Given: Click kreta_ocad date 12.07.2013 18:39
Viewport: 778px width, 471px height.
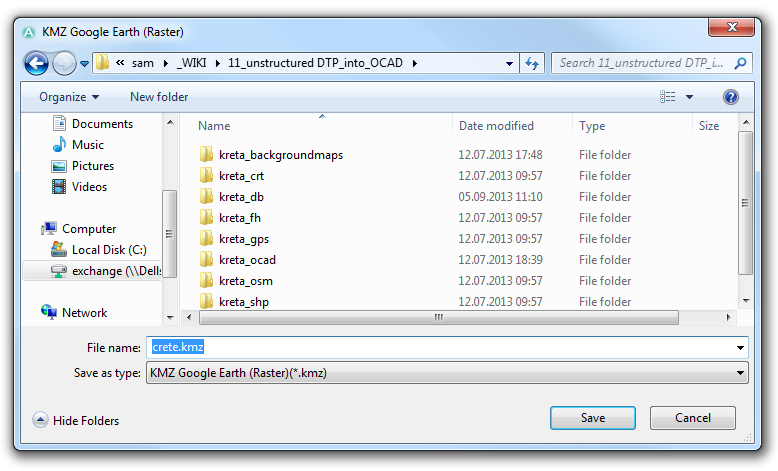Looking at the screenshot, I should (x=500, y=260).
